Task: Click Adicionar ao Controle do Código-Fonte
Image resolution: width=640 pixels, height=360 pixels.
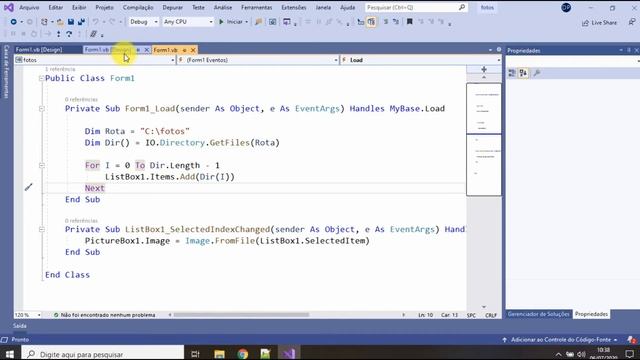Action: pyautogui.click(x=561, y=340)
